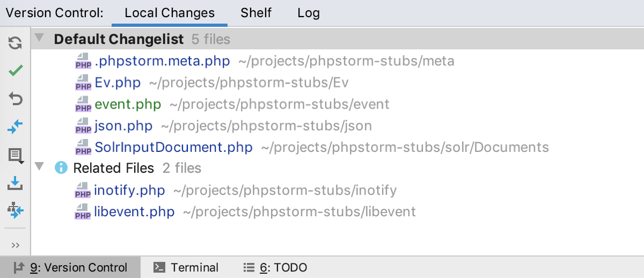Screen dimensions: 644x278
Task: Collapse the Related Files node
Action: [x=39, y=167]
